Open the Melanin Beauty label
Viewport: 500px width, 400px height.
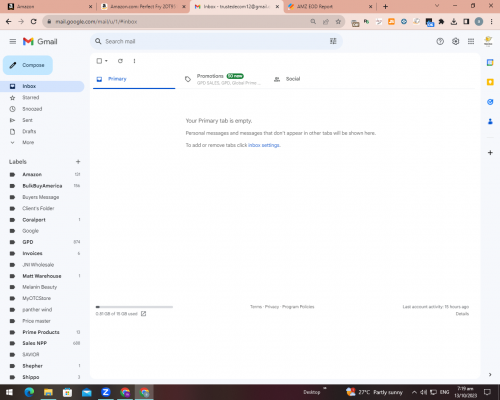click(39, 287)
